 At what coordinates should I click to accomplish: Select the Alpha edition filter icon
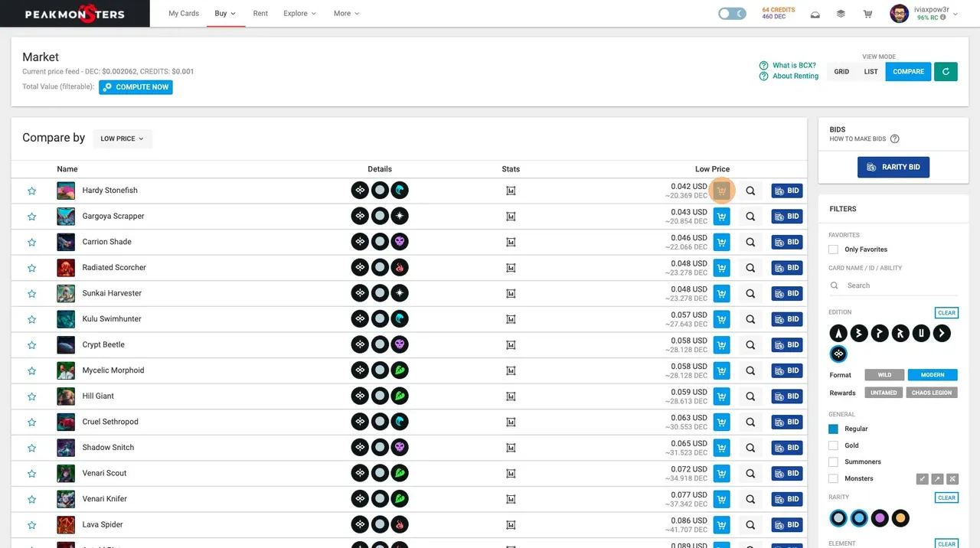click(x=838, y=333)
